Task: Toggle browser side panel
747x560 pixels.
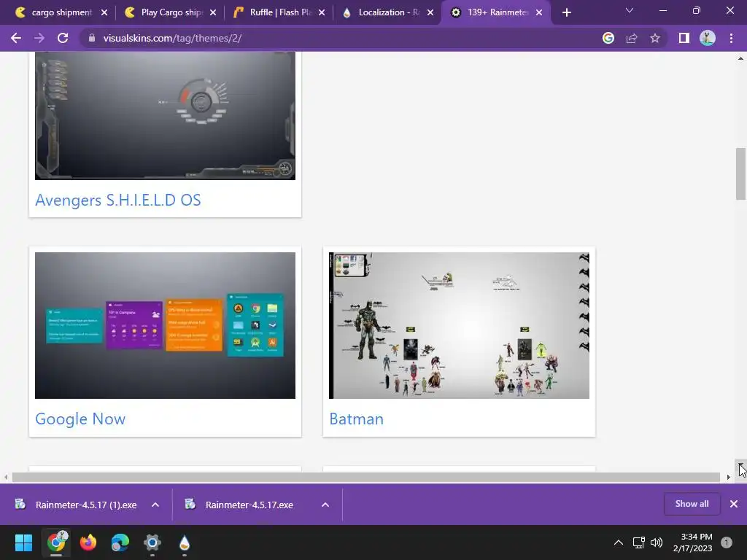Action: (x=684, y=38)
